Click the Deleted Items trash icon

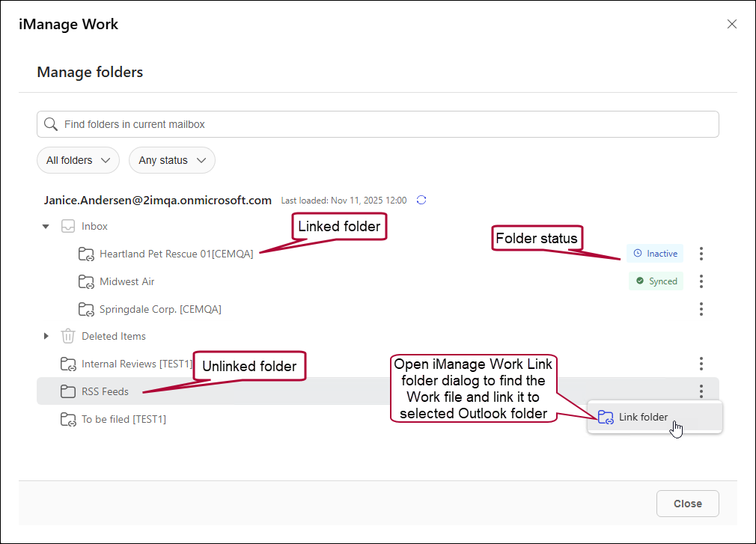click(x=68, y=336)
